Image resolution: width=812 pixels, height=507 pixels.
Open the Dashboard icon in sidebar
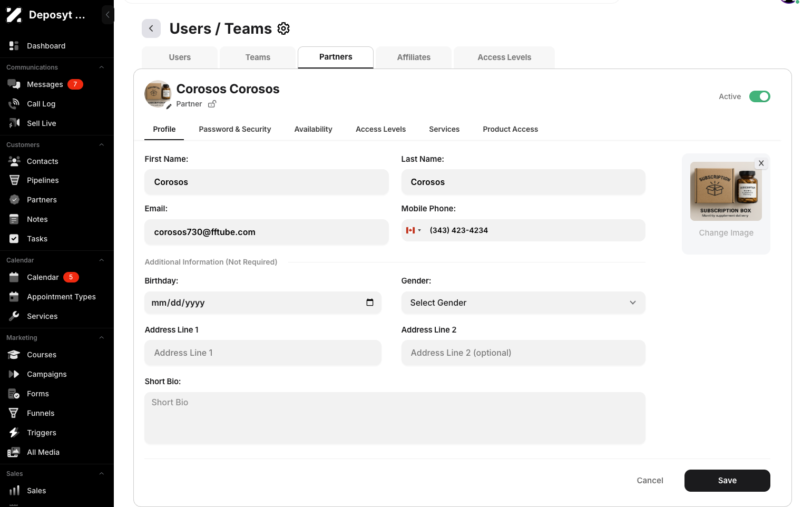pyautogui.click(x=14, y=46)
